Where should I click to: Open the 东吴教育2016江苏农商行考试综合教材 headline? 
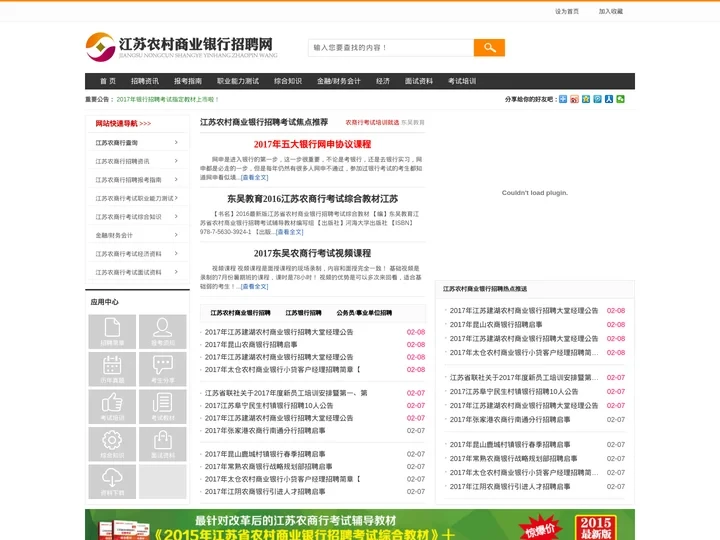click(x=312, y=199)
